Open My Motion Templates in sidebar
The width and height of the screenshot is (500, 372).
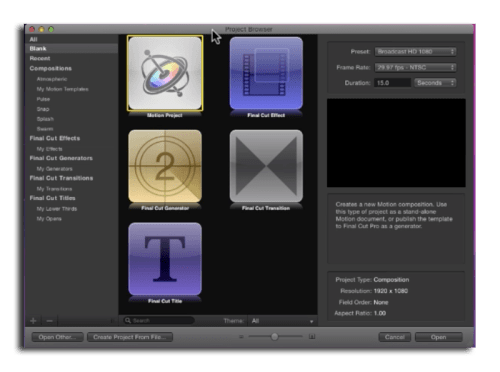[x=63, y=89]
